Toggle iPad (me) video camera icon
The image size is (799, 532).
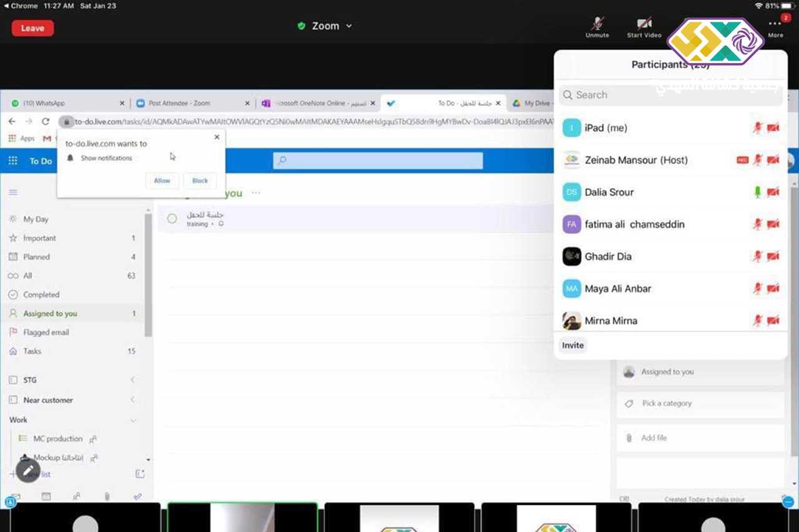click(773, 128)
